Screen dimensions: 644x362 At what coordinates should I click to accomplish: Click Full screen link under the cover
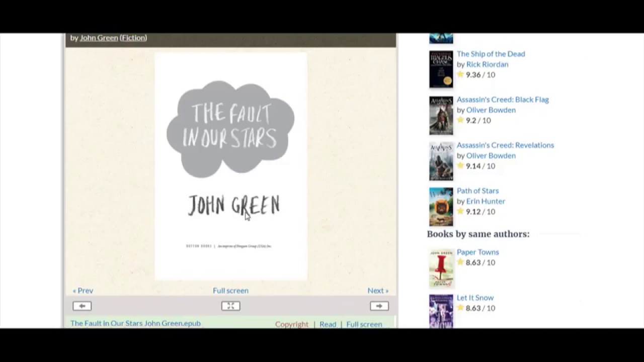click(230, 290)
